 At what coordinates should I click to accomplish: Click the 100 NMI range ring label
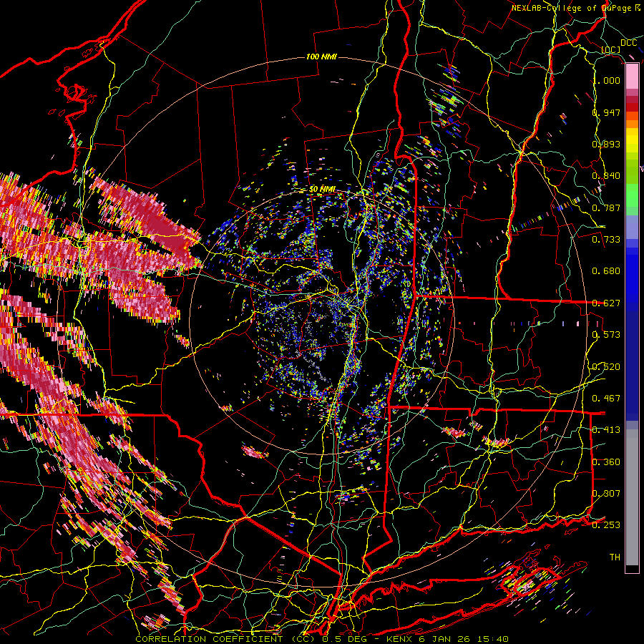point(321,57)
